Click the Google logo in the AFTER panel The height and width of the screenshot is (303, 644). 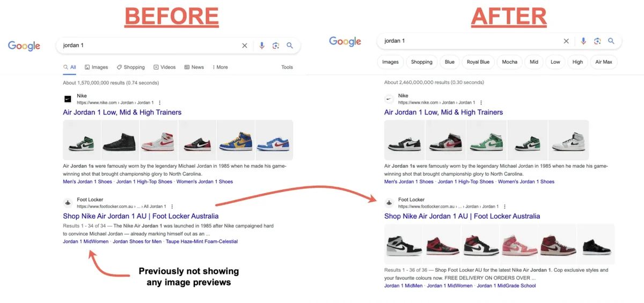[x=345, y=41]
